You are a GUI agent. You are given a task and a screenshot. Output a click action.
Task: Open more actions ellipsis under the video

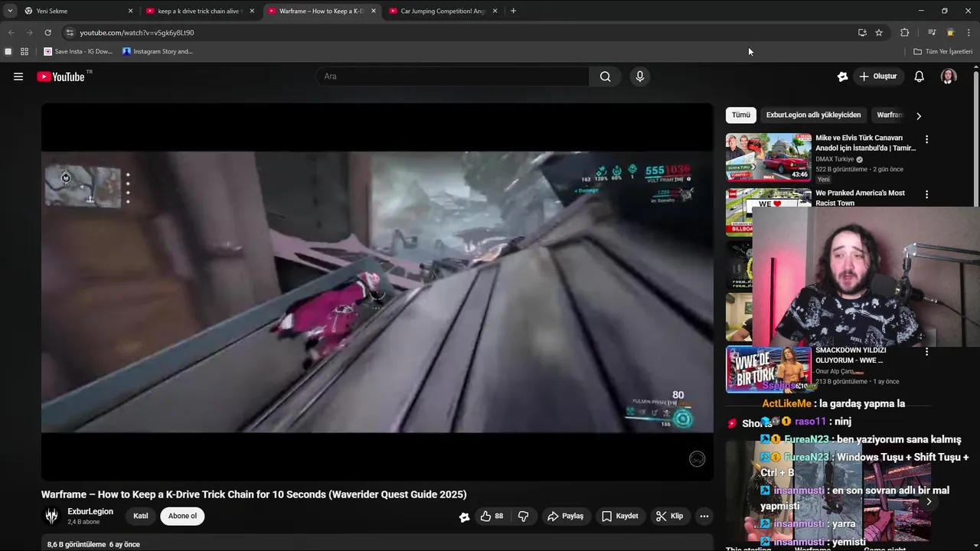click(x=704, y=517)
